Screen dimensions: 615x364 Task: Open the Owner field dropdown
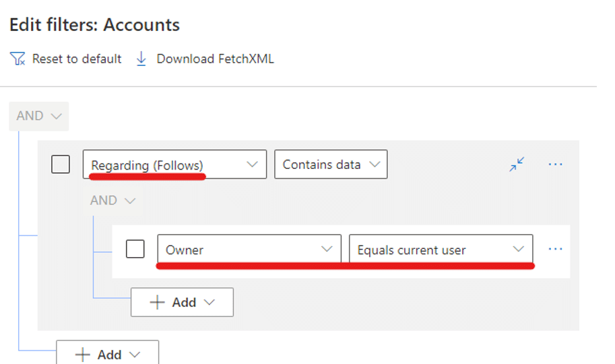(x=249, y=250)
